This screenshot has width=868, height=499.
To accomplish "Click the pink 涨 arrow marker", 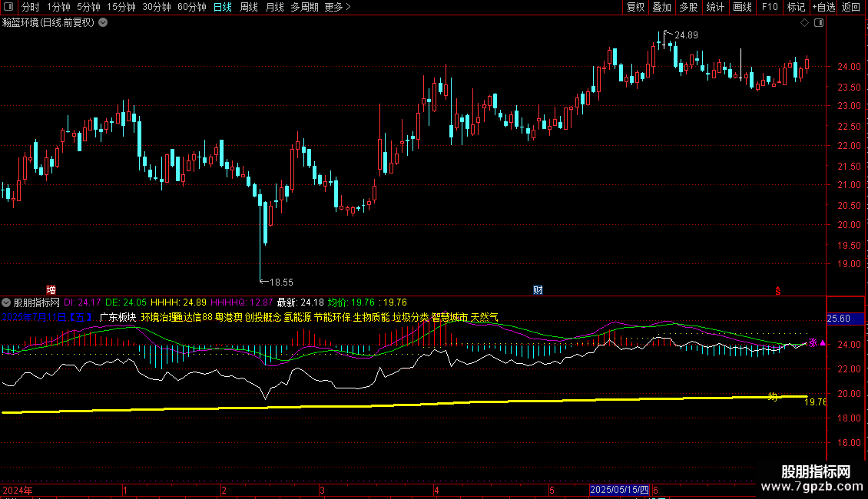I will [x=817, y=343].
